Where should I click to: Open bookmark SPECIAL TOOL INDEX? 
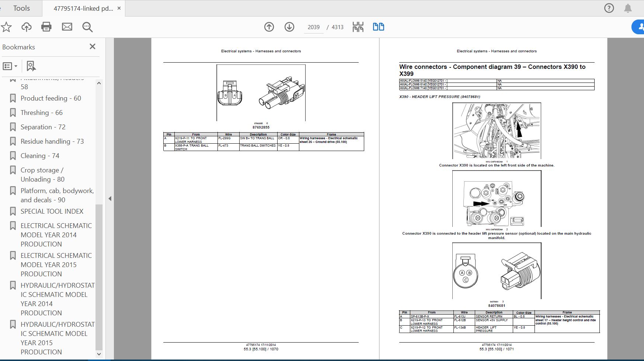[x=52, y=211]
